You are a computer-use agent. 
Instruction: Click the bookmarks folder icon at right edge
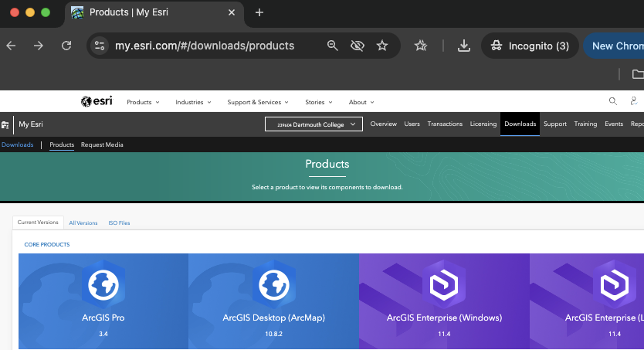638,74
